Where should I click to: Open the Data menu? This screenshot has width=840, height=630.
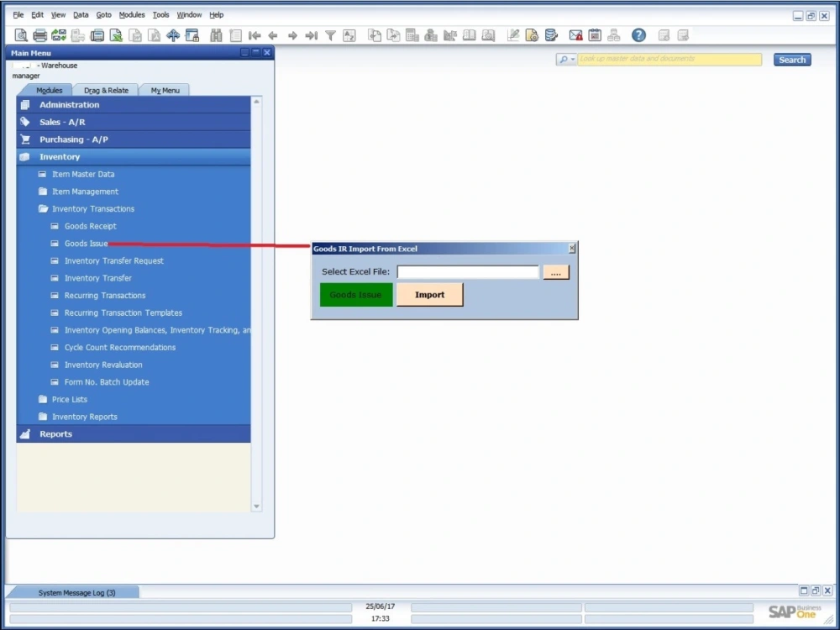(81, 15)
